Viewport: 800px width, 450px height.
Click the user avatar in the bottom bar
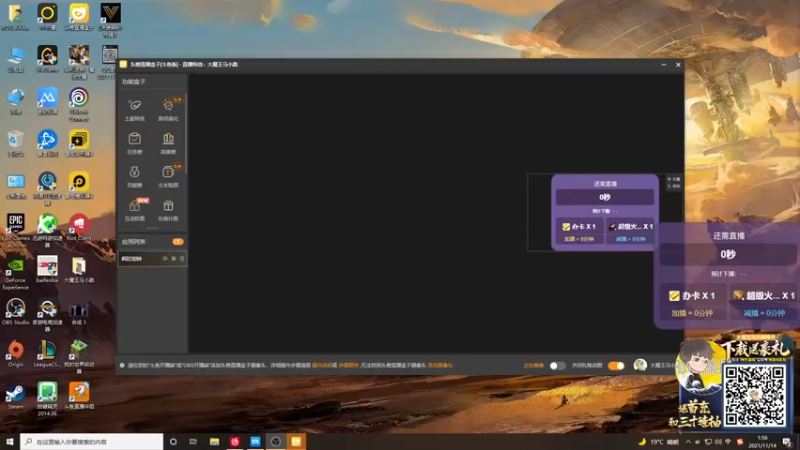[640, 365]
